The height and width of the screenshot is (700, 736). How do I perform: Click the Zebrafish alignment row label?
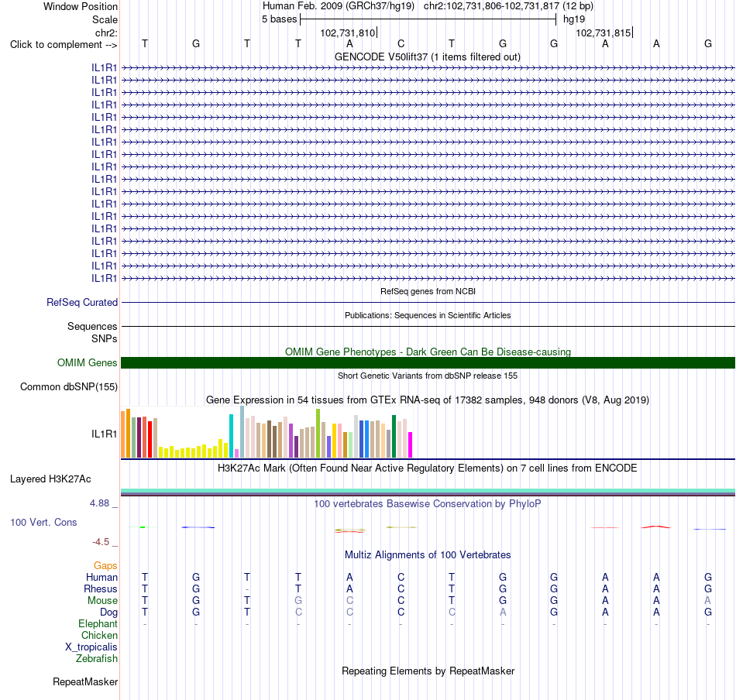97,659
